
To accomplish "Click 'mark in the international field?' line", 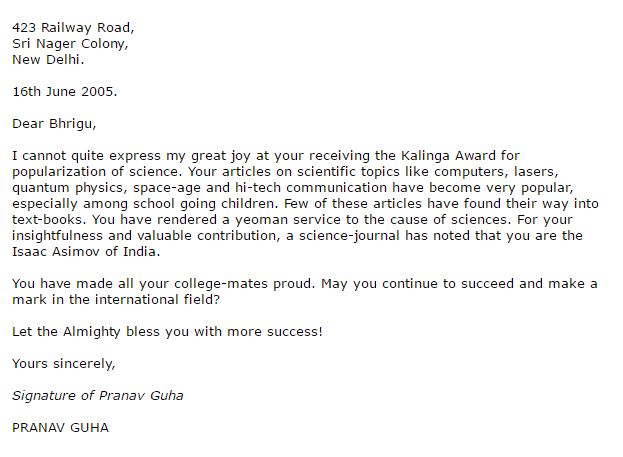I will (116, 300).
